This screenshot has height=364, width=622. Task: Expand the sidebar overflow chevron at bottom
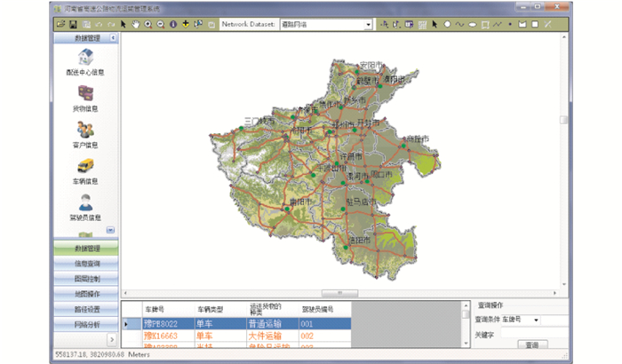click(111, 339)
